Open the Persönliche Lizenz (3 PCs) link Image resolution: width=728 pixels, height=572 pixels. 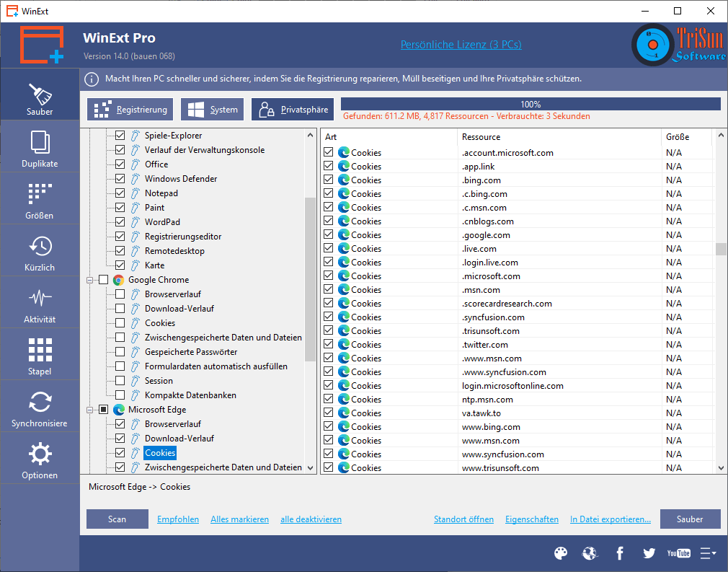(461, 45)
